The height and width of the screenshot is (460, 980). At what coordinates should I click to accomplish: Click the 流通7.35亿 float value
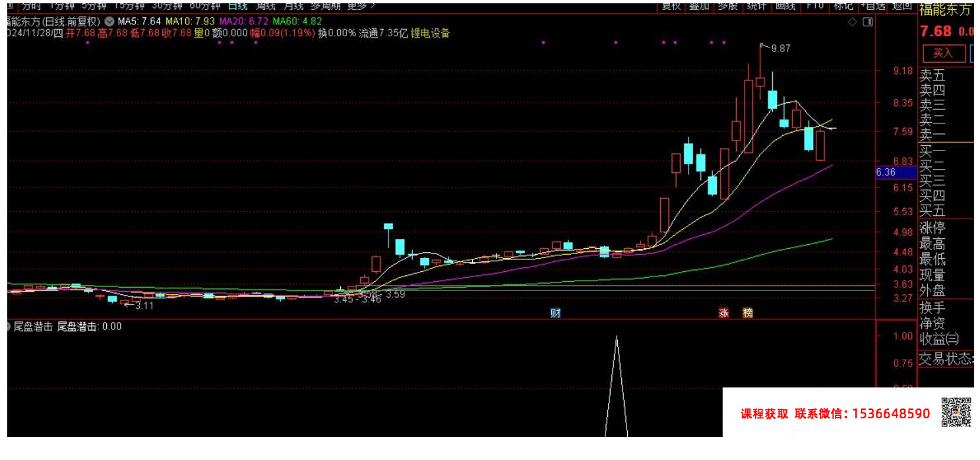coord(383,33)
